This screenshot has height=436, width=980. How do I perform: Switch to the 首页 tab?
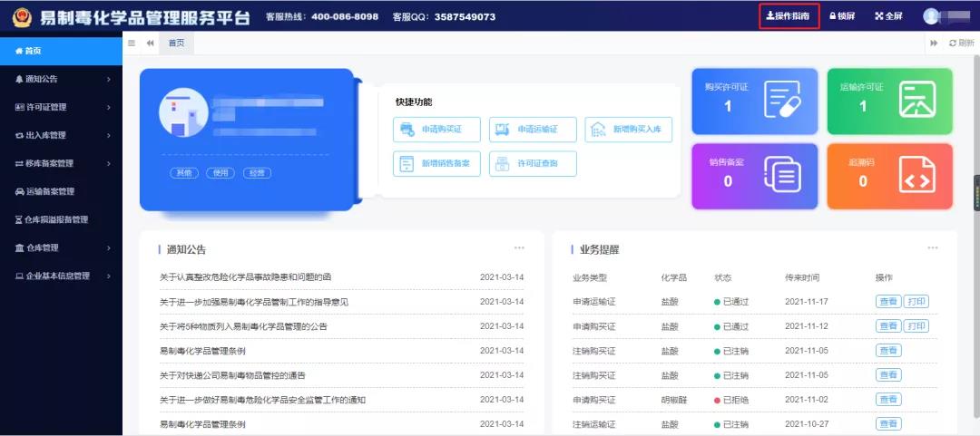coord(176,44)
